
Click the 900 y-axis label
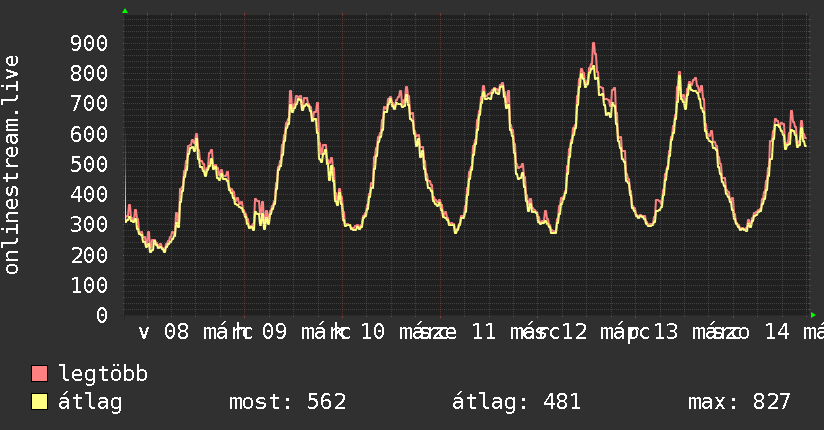(x=89, y=43)
